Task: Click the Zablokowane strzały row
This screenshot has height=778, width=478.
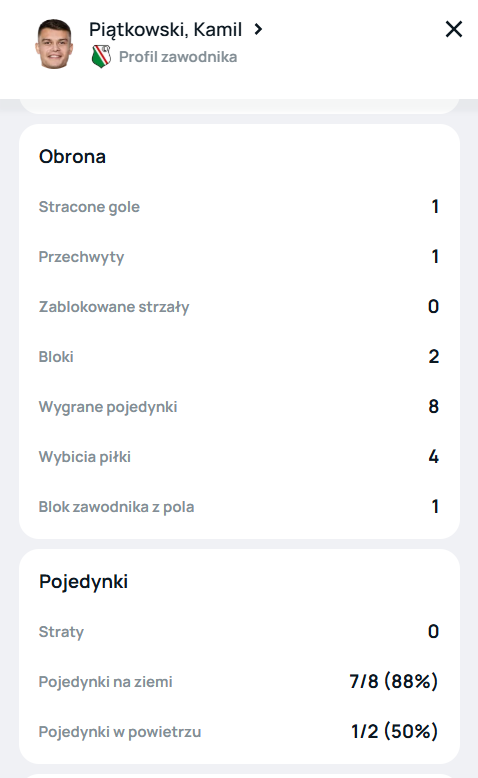Action: (239, 307)
